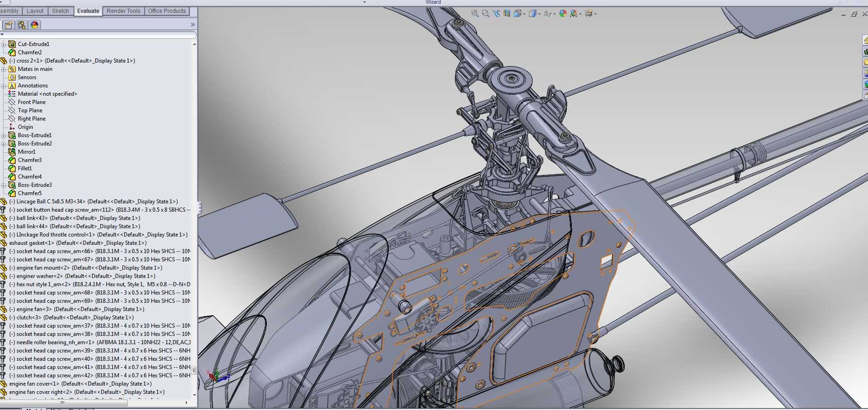This screenshot has height=410, width=868.
Task: Open the PropertyManager tab icon
Action: click(9, 25)
